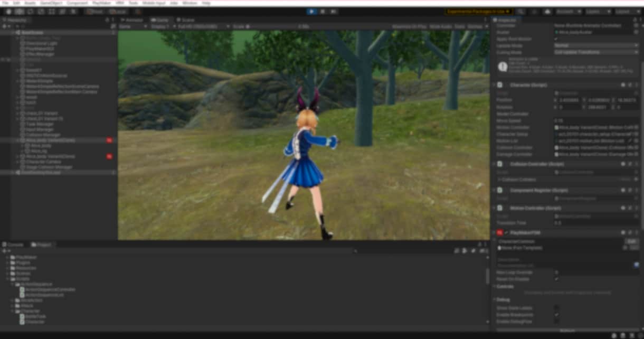
Task: Switch to the Console tab
Action: 13,244
